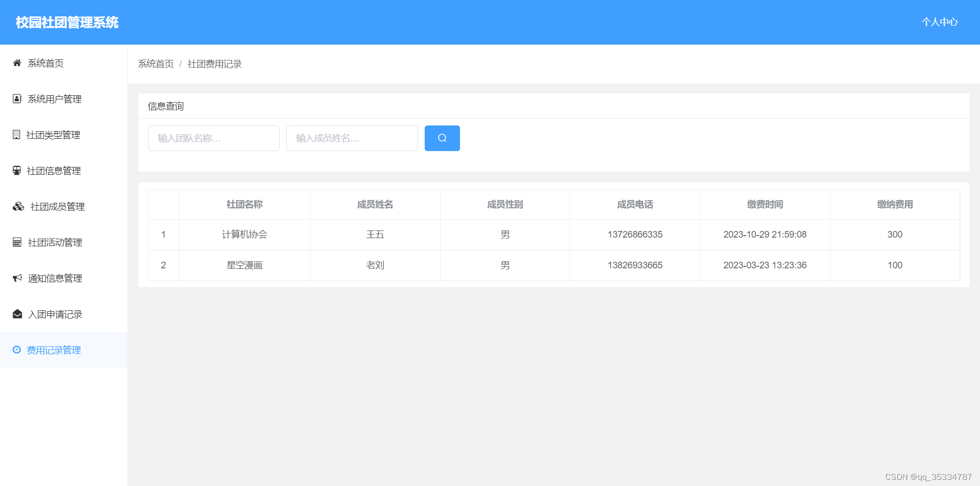Click the blue magnifier search button

(442, 138)
